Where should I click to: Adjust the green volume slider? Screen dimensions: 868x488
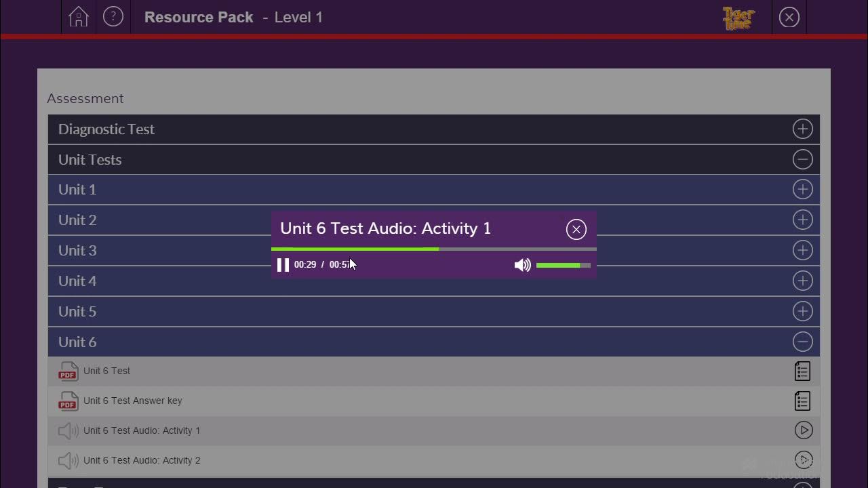click(x=563, y=265)
